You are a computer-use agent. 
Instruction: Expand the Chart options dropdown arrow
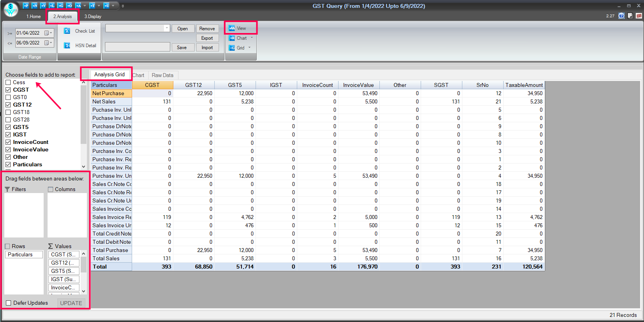click(x=252, y=38)
